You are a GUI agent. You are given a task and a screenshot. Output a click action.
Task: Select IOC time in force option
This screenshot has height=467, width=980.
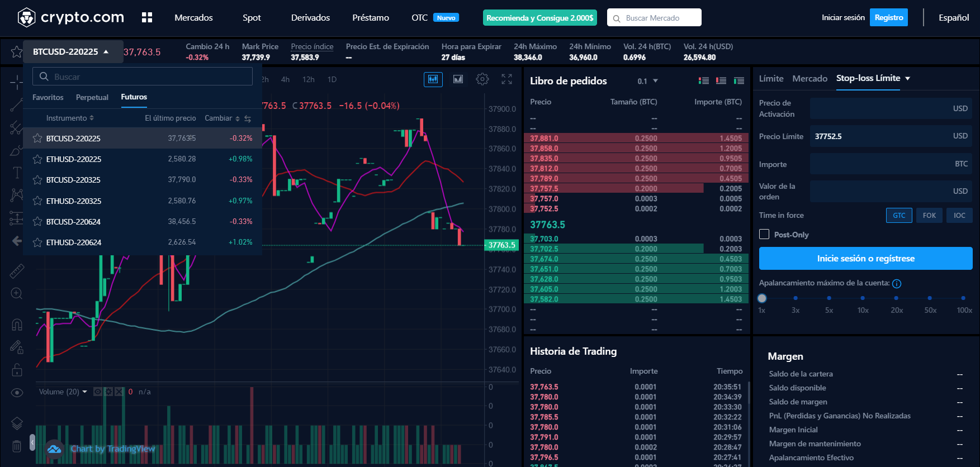[959, 216]
